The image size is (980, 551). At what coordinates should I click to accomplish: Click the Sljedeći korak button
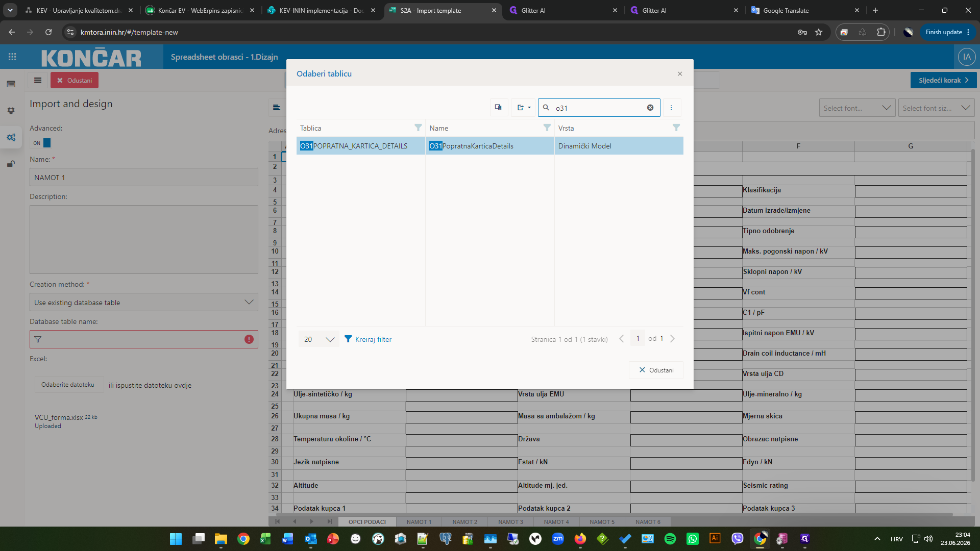click(943, 80)
